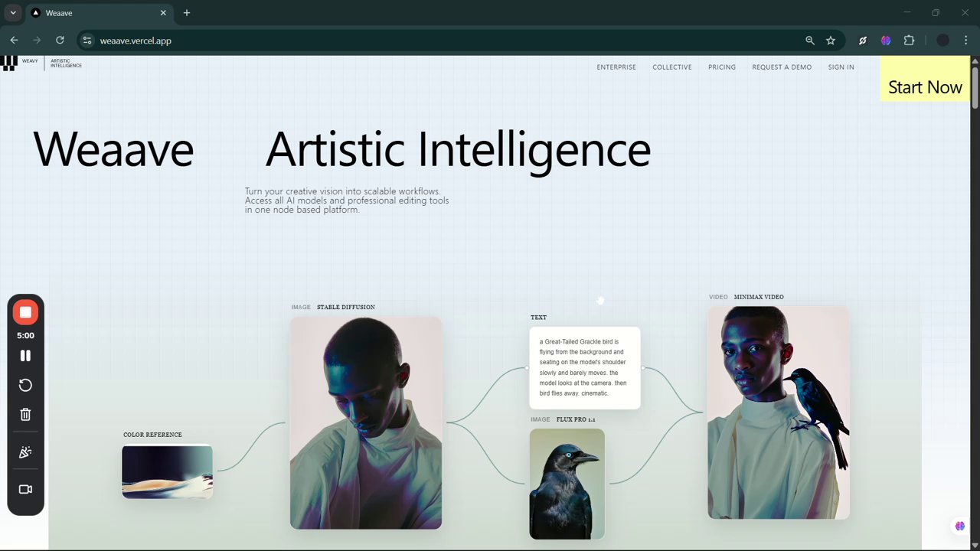Open the Extensions puzzle-piece menu
This screenshot has width=980, height=551.
(909, 41)
